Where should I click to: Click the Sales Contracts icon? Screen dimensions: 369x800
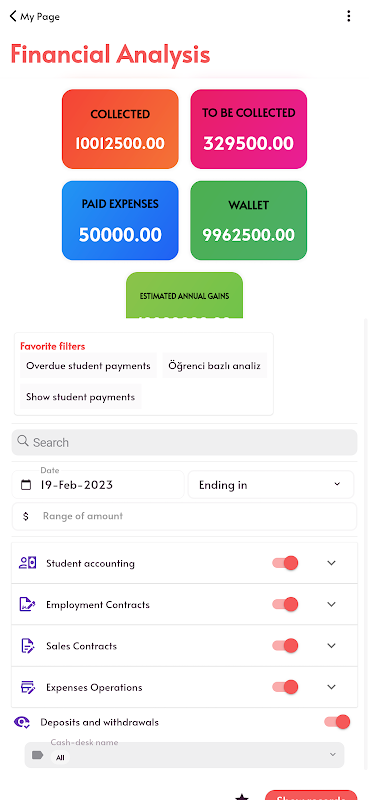click(28, 645)
